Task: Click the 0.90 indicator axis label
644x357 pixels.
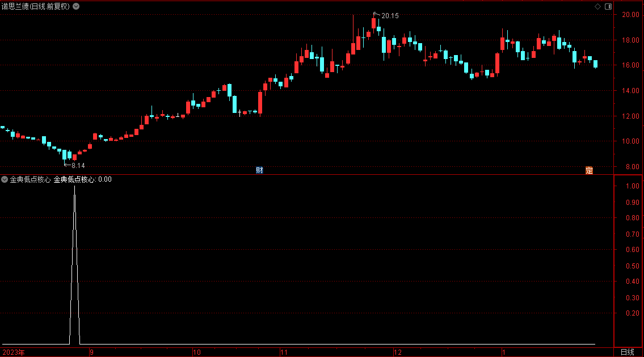Action: tap(633, 203)
